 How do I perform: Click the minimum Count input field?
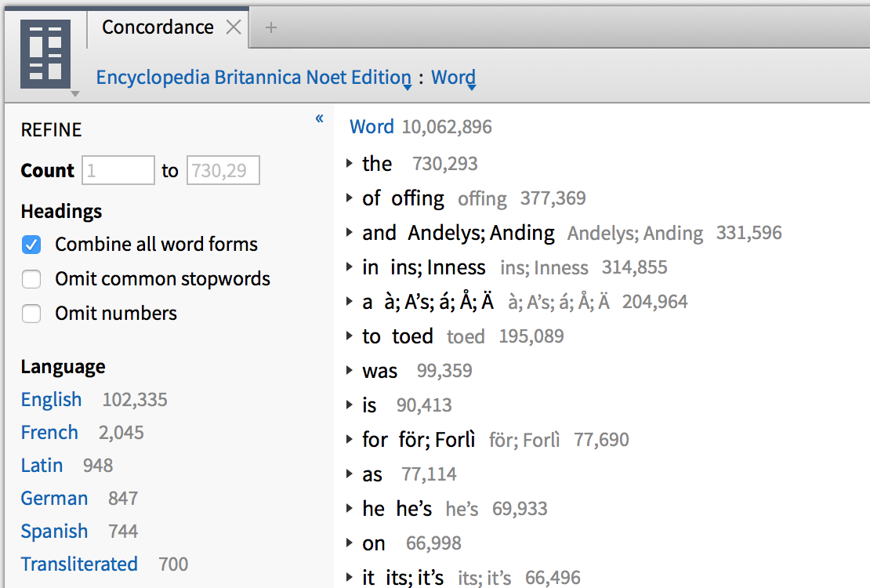[x=118, y=170]
